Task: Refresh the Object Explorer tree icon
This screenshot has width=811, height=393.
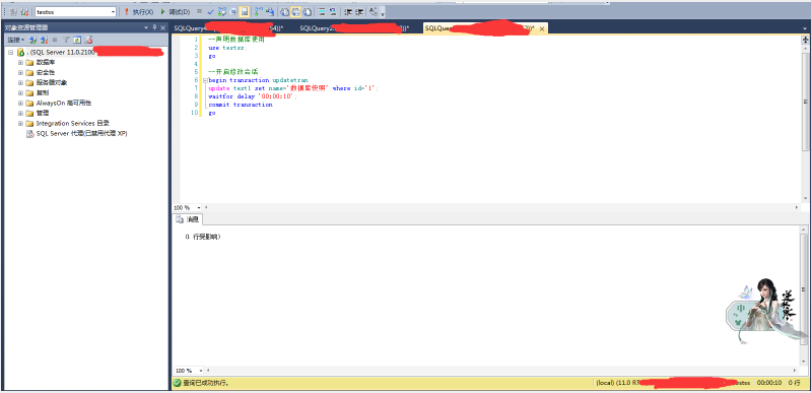Action: [77, 40]
